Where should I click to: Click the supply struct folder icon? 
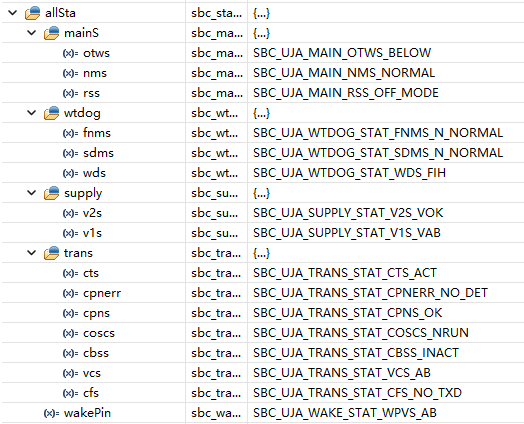51,193
